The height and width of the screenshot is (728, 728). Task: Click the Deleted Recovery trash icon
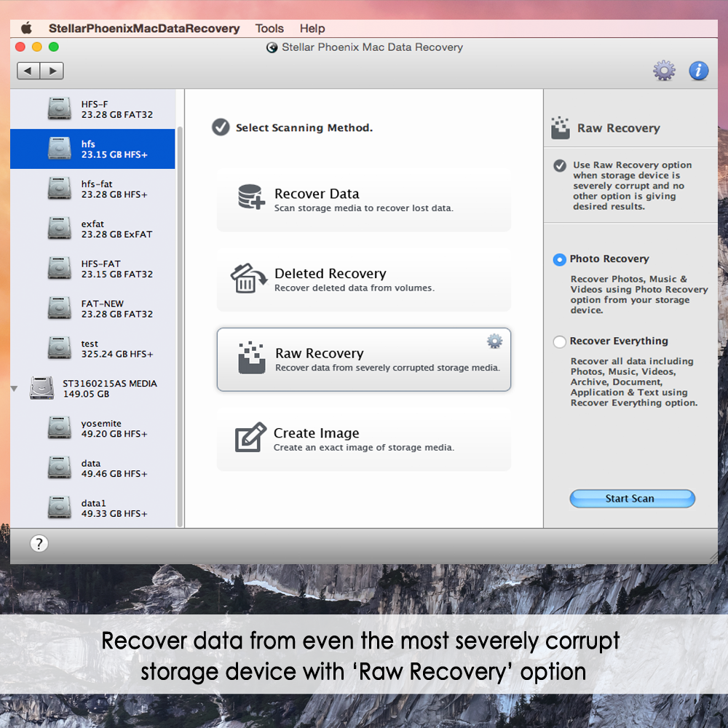[248, 279]
